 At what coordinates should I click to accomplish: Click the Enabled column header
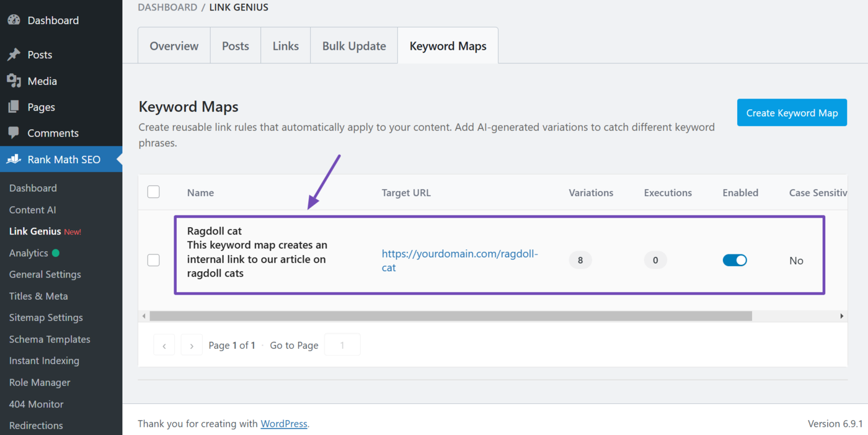740,192
